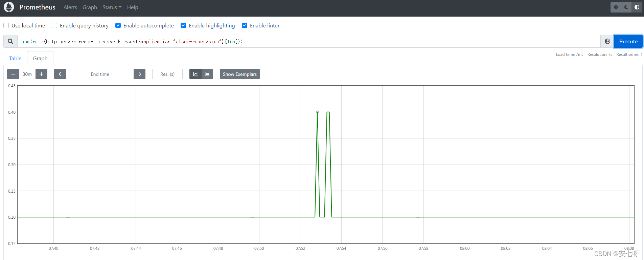Click the 'Load time: 7ms' text
Image resolution: width=644 pixels, height=260 pixels.
(570, 55)
